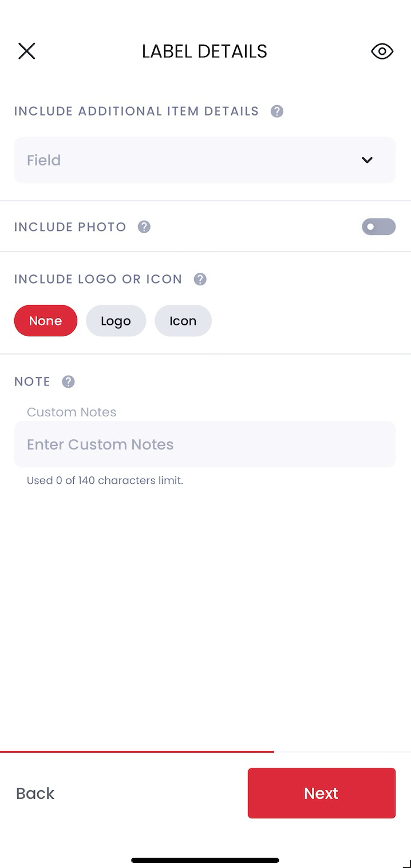View help for the Note section
Screen dimensions: 411x868
coord(68,381)
